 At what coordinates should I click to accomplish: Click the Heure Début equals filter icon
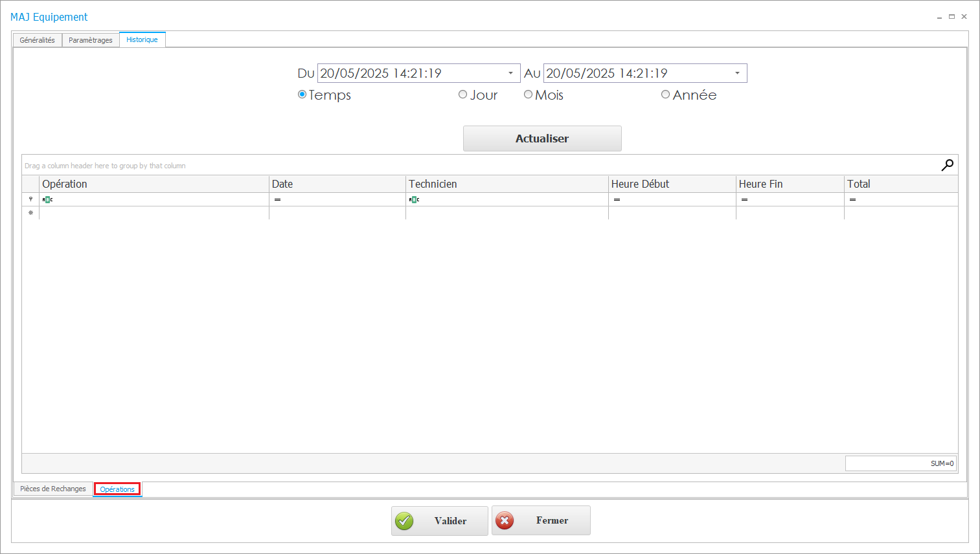(x=617, y=199)
